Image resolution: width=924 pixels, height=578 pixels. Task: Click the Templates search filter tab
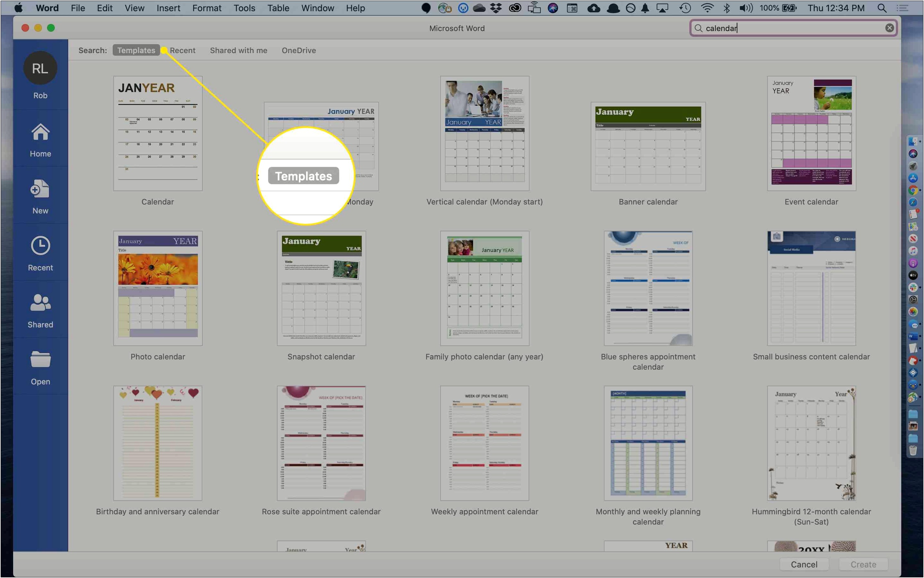(136, 50)
